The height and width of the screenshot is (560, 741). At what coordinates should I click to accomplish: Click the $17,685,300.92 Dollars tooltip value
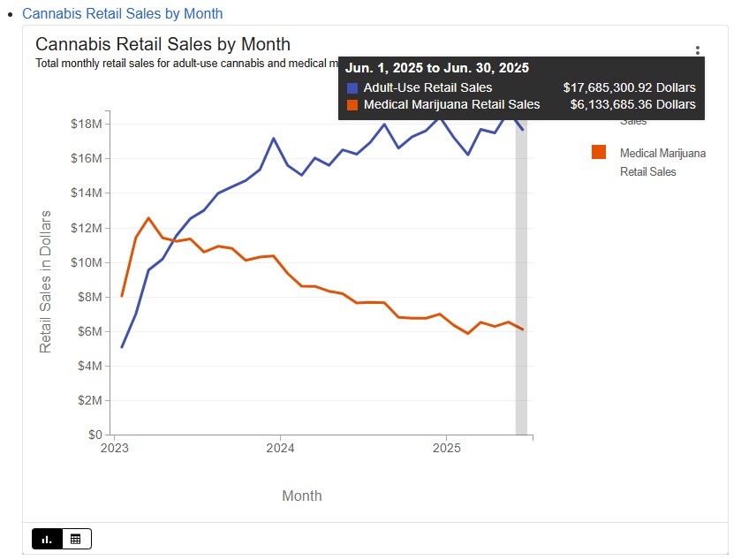[x=629, y=87]
